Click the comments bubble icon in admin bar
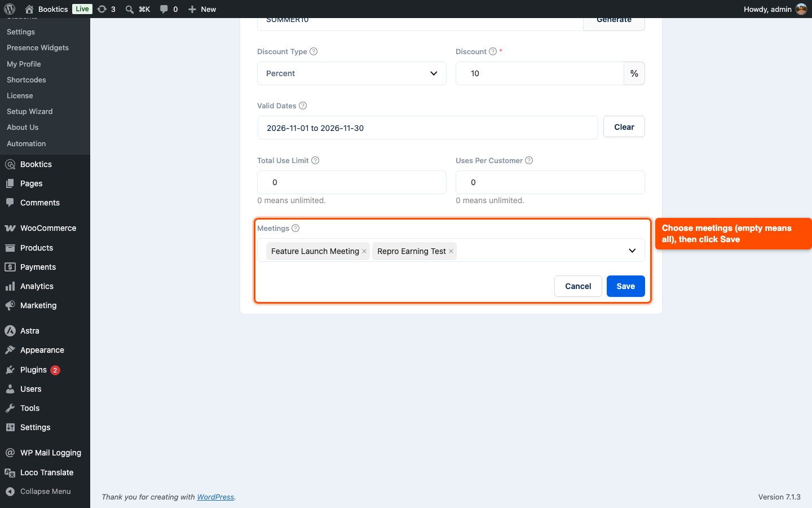This screenshot has width=812, height=508. click(x=164, y=9)
